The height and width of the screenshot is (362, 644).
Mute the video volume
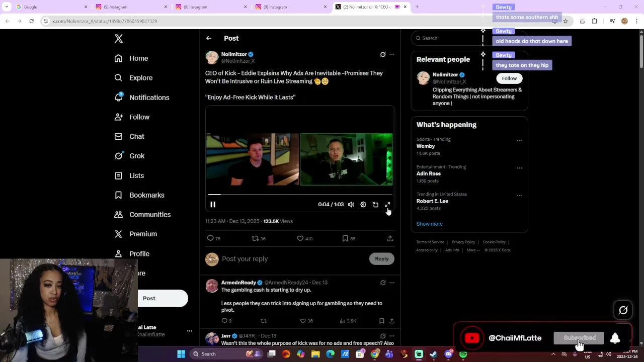click(351, 205)
